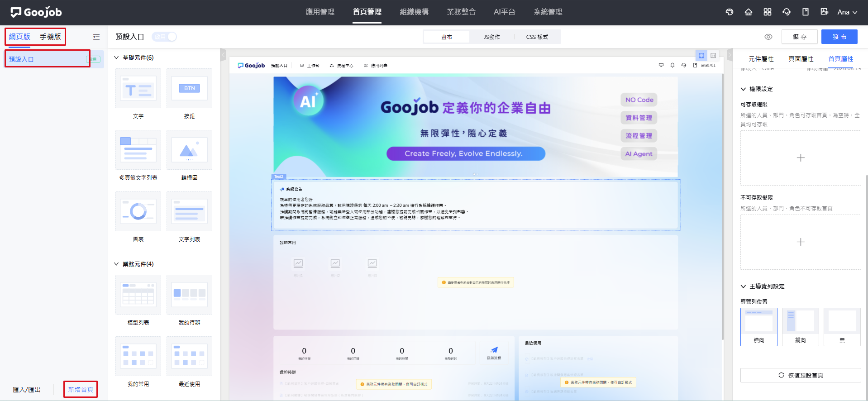Collapse the left page list with menu icon

click(x=96, y=37)
